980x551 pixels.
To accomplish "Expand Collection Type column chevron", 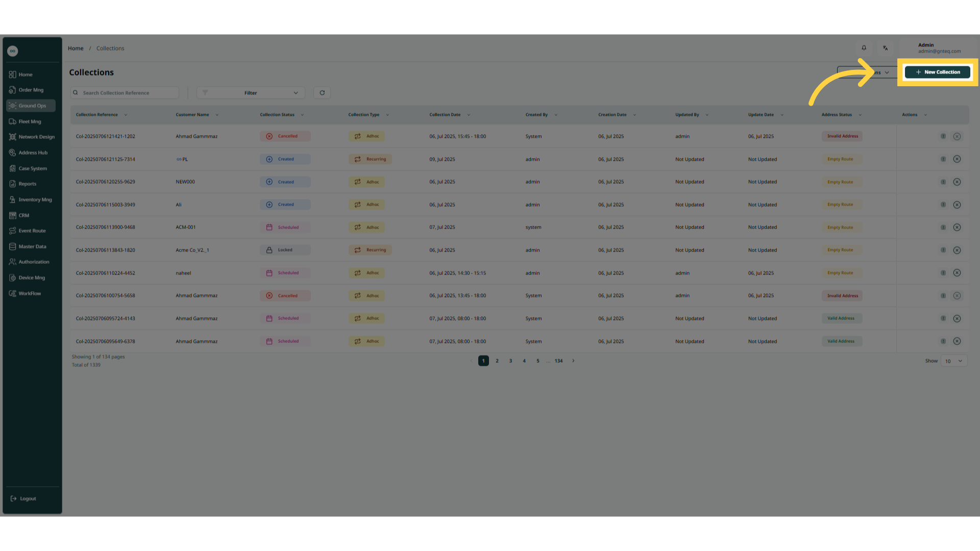I will [387, 115].
